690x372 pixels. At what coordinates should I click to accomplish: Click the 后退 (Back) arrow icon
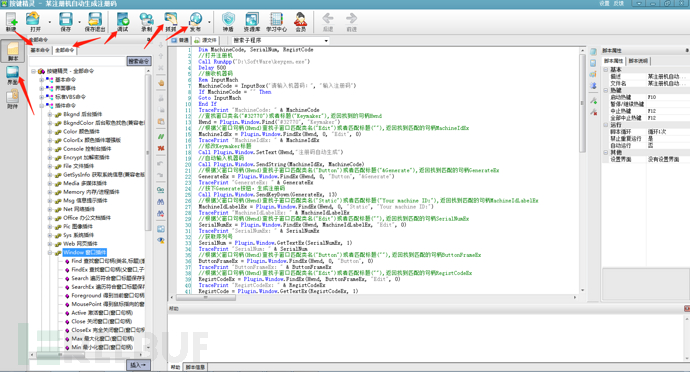(328, 22)
